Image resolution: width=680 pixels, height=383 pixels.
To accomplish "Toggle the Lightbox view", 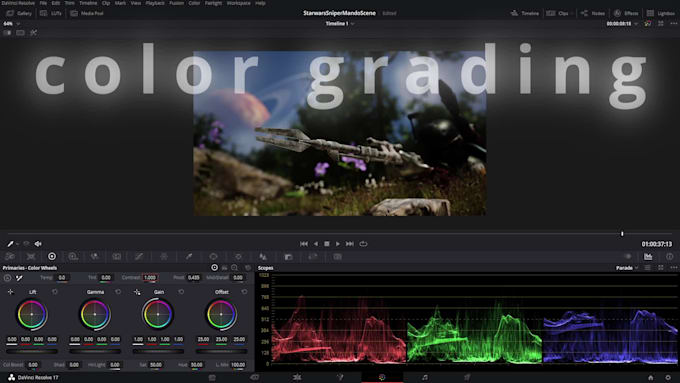I will [x=660, y=13].
